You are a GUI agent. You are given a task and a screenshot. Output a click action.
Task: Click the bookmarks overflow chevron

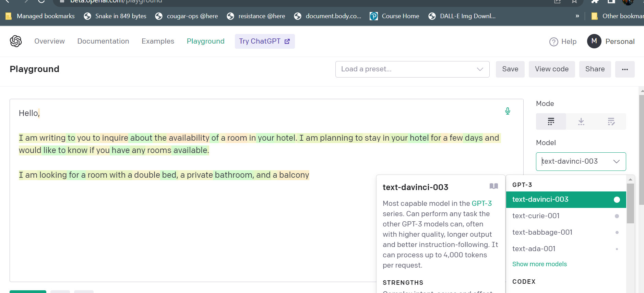pos(577,16)
